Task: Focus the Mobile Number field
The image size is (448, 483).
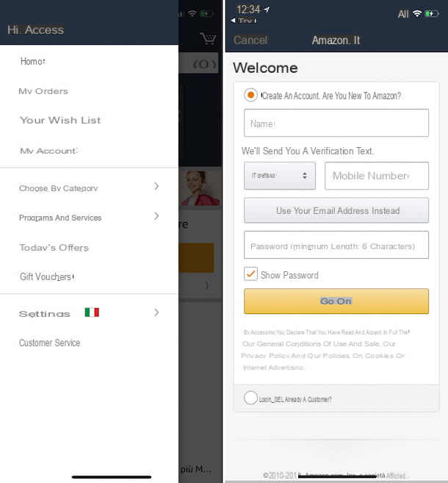Action: click(x=377, y=176)
